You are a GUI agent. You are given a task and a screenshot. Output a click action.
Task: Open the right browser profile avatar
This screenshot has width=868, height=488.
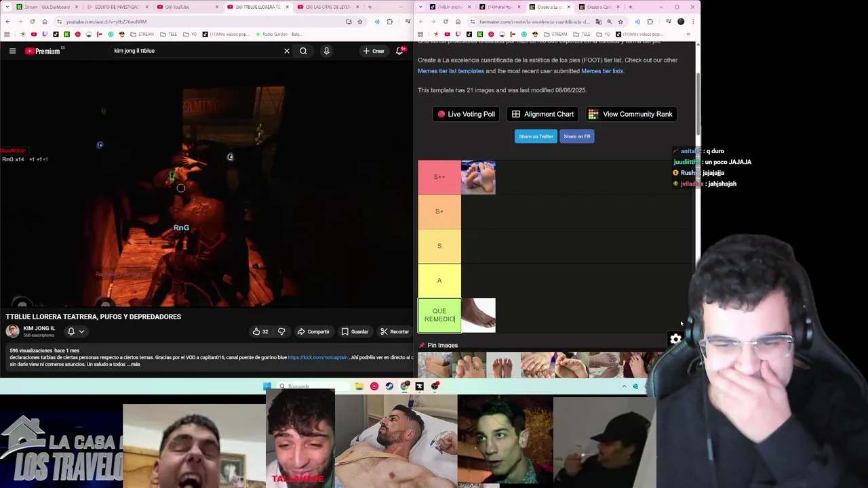click(681, 22)
